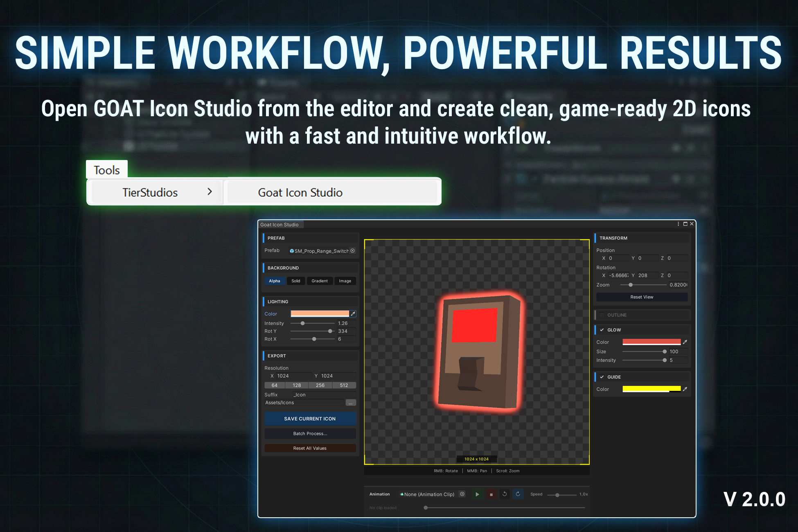Open the Tools menu
This screenshot has width=798, height=532.
click(107, 170)
